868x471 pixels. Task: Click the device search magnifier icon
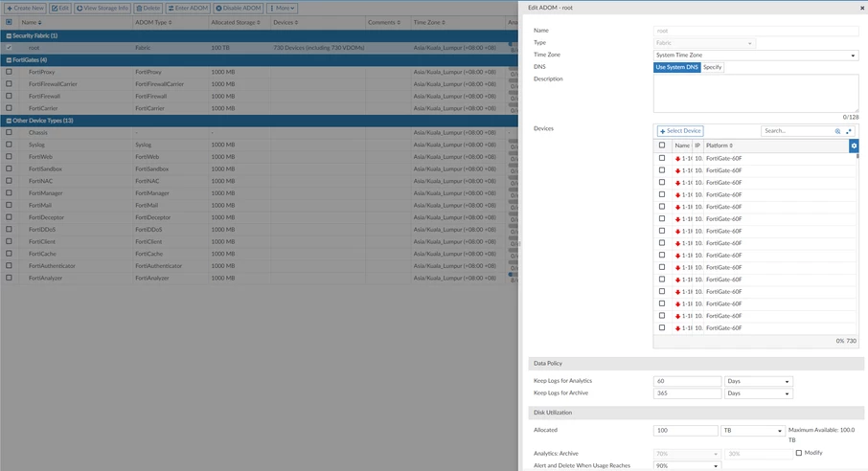tap(837, 131)
